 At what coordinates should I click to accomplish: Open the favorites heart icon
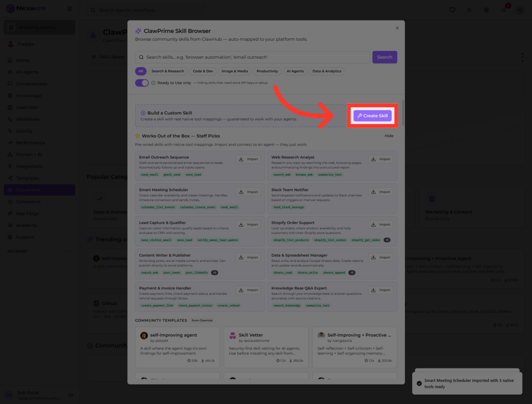[452, 10]
